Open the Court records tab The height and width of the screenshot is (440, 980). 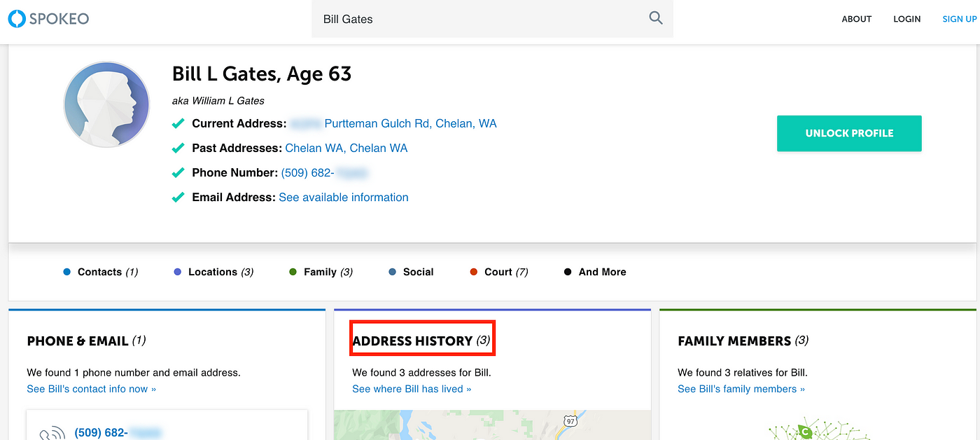(499, 272)
